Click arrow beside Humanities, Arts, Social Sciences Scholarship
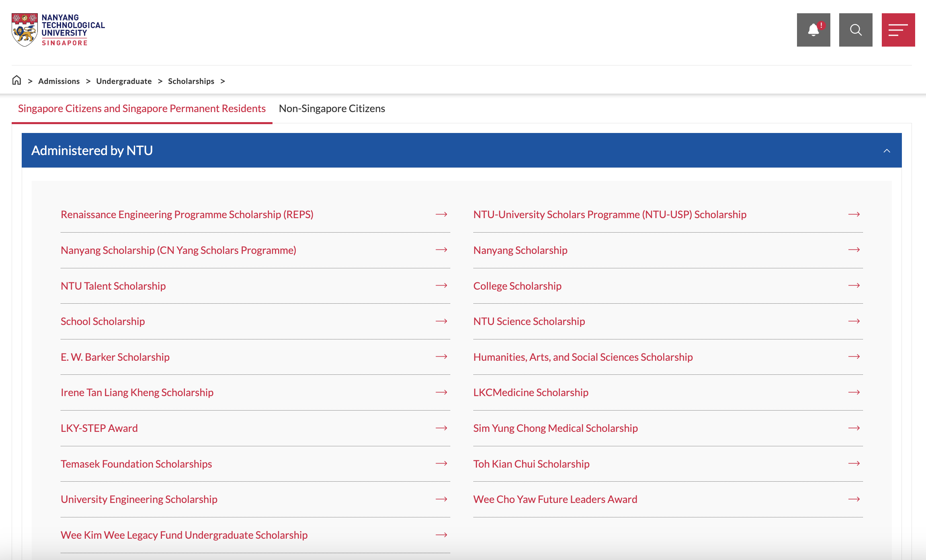This screenshot has height=560, width=926. 854,357
